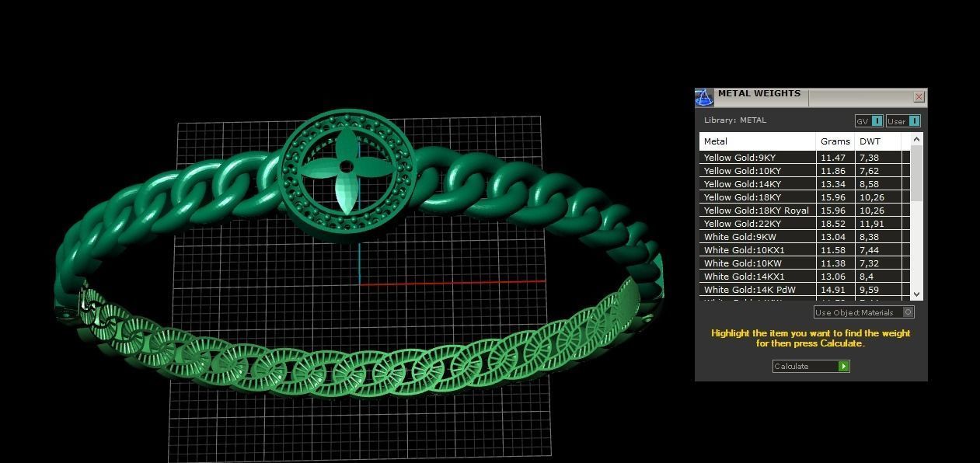Select the White Gold:10KX1 row
Screen dimensions: 980x463
pyautogui.click(x=804, y=250)
